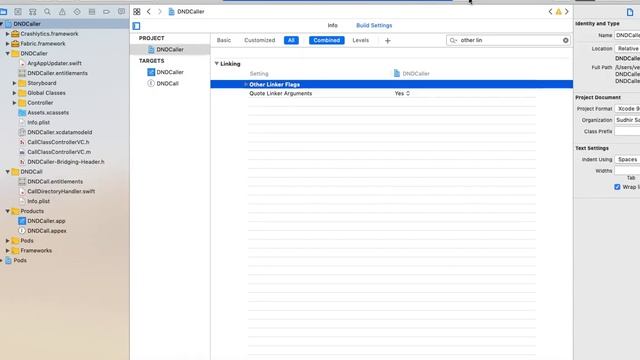Open the Project navigator folder icon
Screen dimensions: 640x360
(4, 12)
